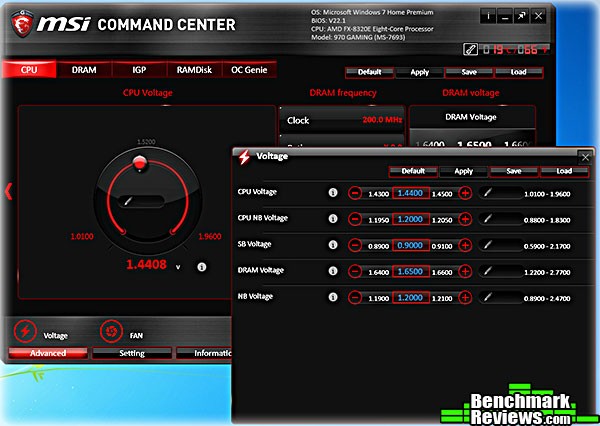Click the info icon for SB Voltage
The width and height of the screenshot is (600, 426).
tap(333, 244)
